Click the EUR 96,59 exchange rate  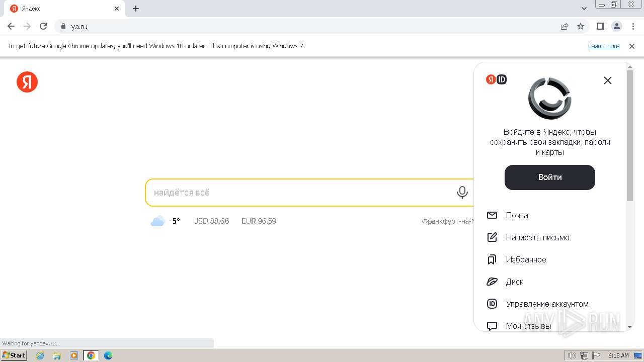click(x=259, y=221)
